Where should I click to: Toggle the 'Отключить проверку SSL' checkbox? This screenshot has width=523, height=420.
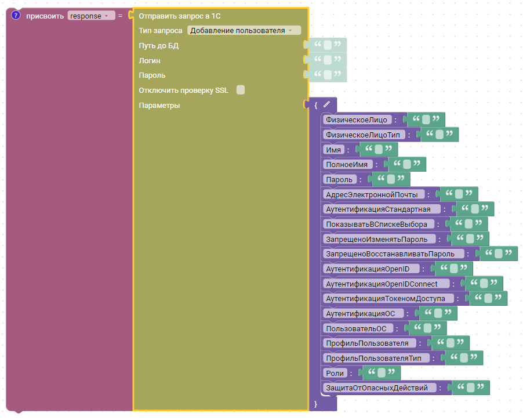pos(241,90)
